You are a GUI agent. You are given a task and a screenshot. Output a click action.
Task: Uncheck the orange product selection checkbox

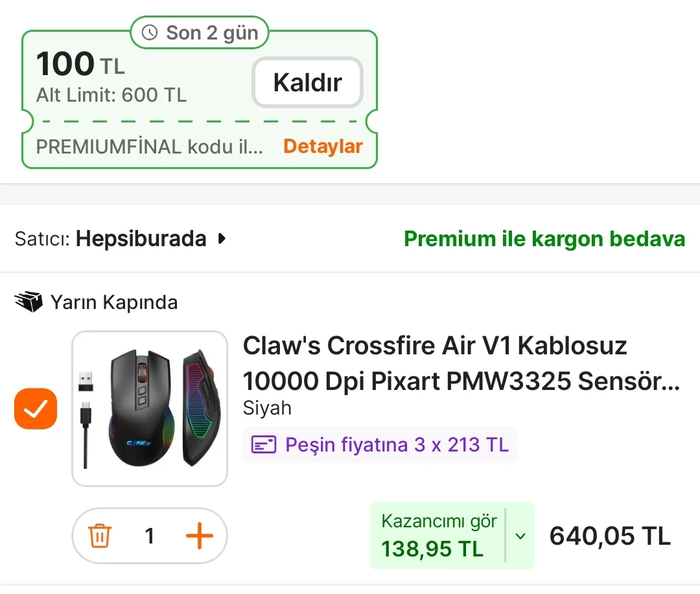click(x=36, y=409)
